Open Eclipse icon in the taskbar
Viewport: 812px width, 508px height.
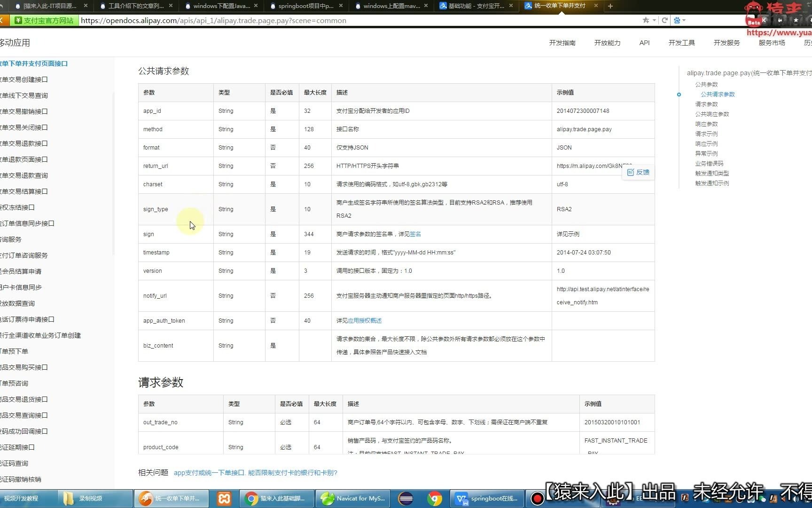coord(406,498)
